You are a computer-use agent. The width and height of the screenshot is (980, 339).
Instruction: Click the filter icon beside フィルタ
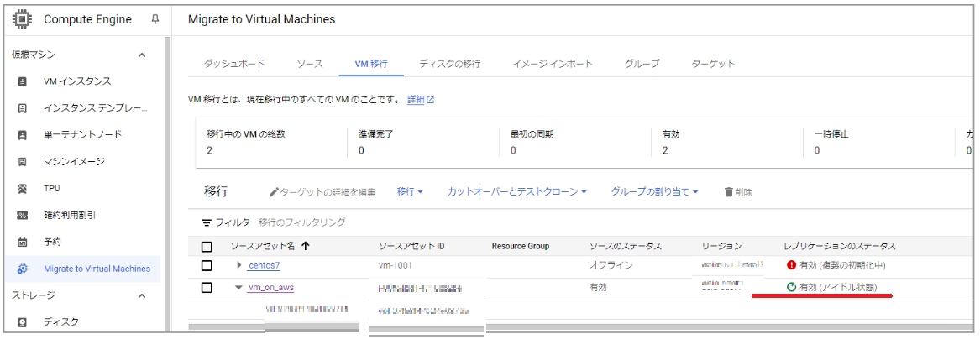pos(207,222)
